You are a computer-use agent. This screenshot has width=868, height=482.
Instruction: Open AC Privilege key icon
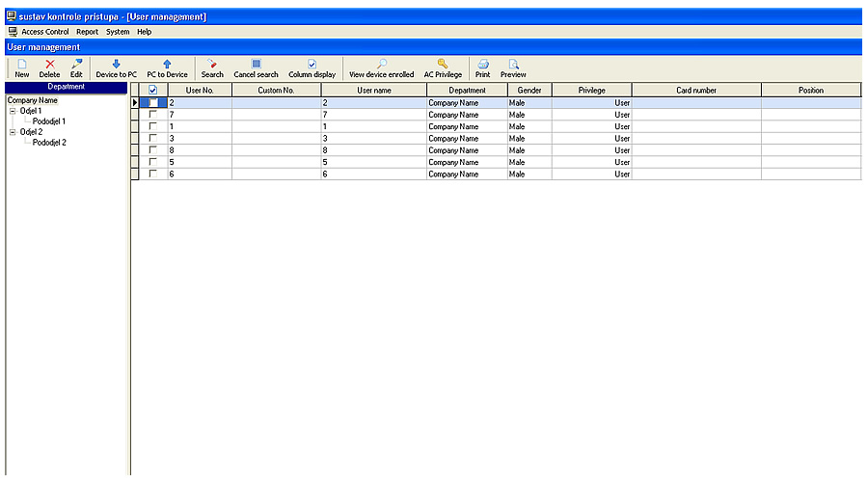(443, 65)
